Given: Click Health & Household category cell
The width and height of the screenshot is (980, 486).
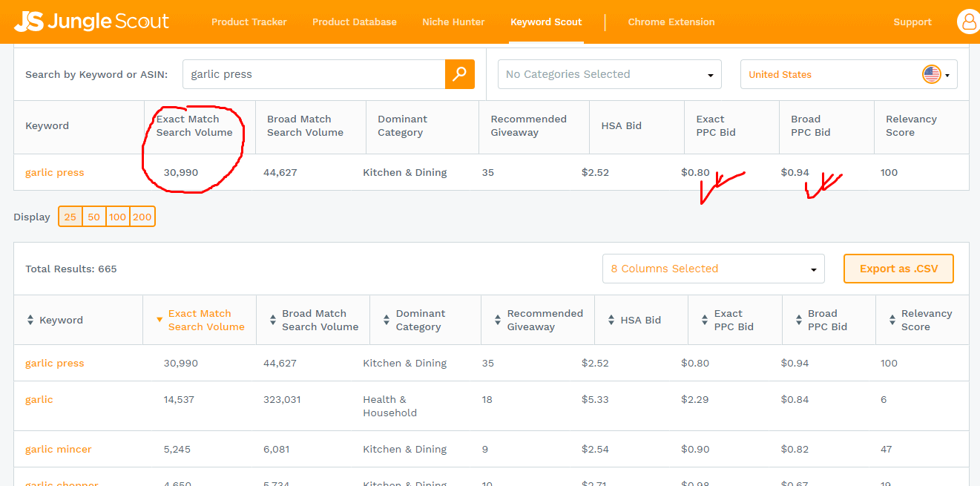Looking at the screenshot, I should (390, 406).
